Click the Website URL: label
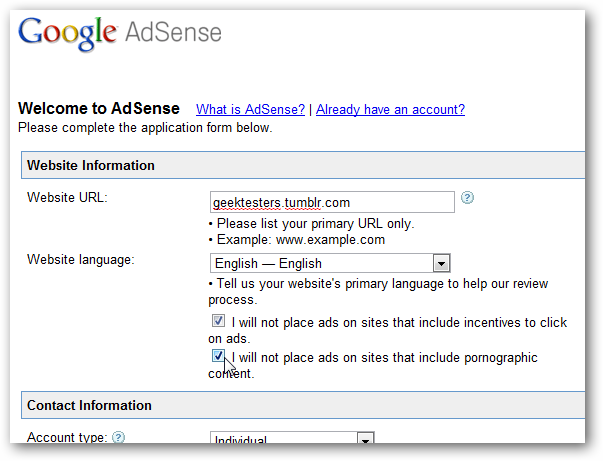This screenshot has height=461, width=603. point(67,198)
